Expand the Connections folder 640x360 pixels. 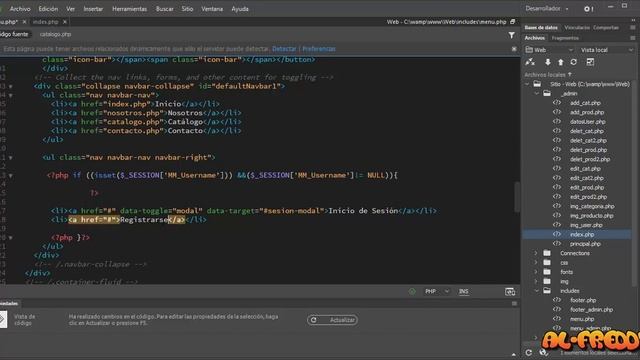(x=536, y=253)
